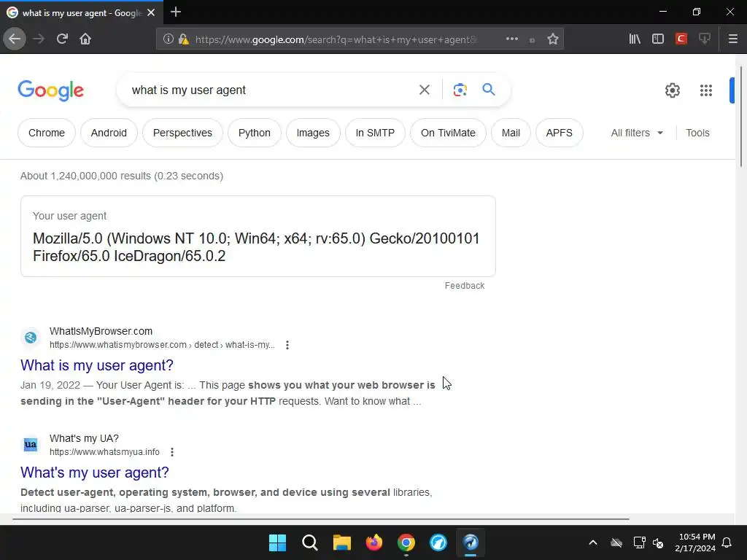Switch to Images results
Viewport: 747px width, 560px height.
click(313, 133)
